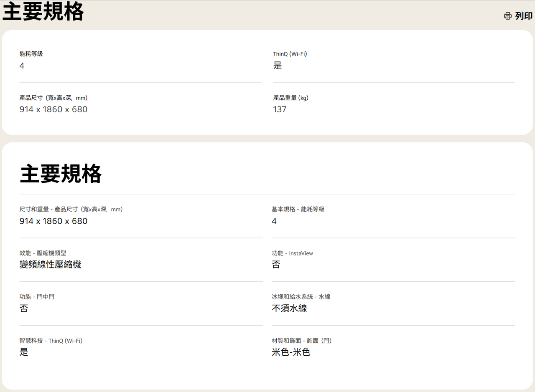Select the 米色-米色 finish value
The width and height of the screenshot is (535, 392).
291,352
